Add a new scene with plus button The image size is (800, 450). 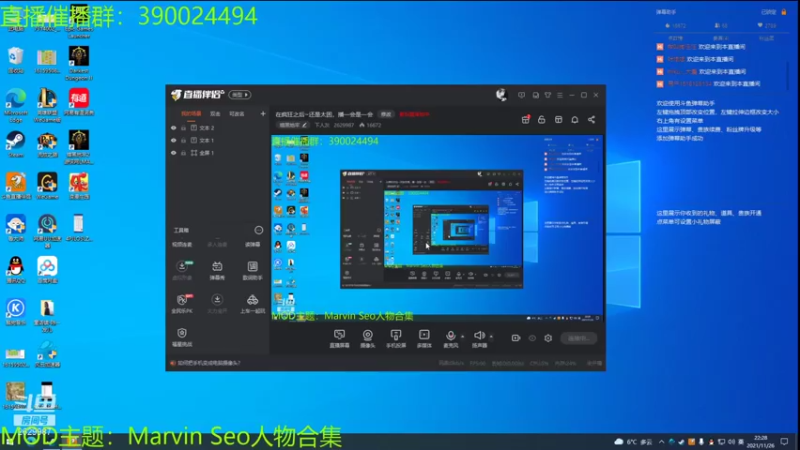tap(263, 114)
